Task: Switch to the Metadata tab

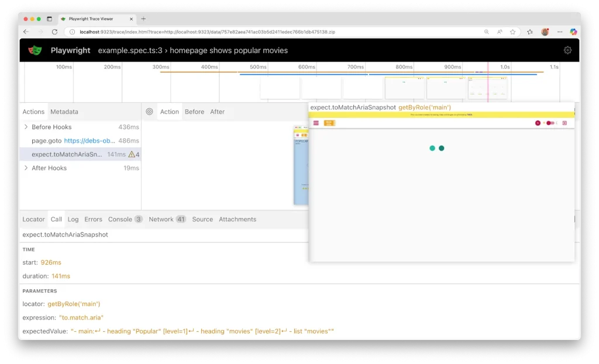Action: point(64,112)
